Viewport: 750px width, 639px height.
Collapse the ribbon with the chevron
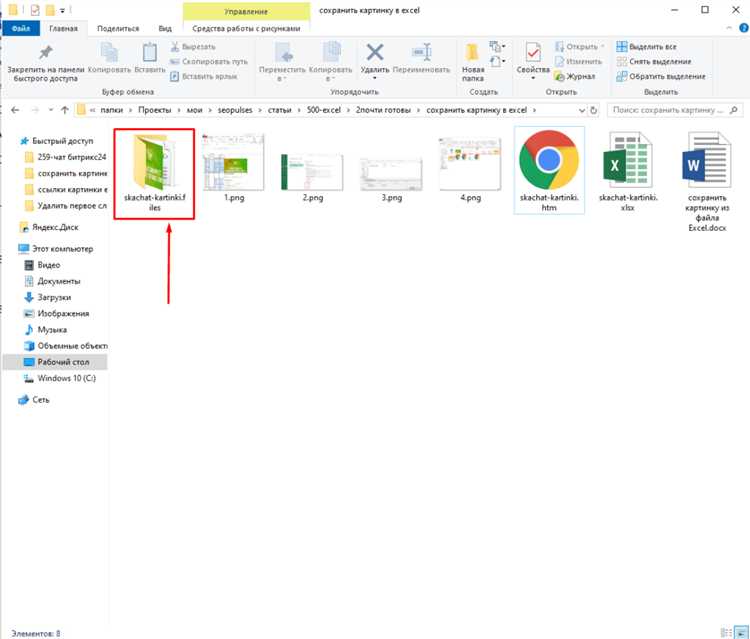[x=729, y=28]
